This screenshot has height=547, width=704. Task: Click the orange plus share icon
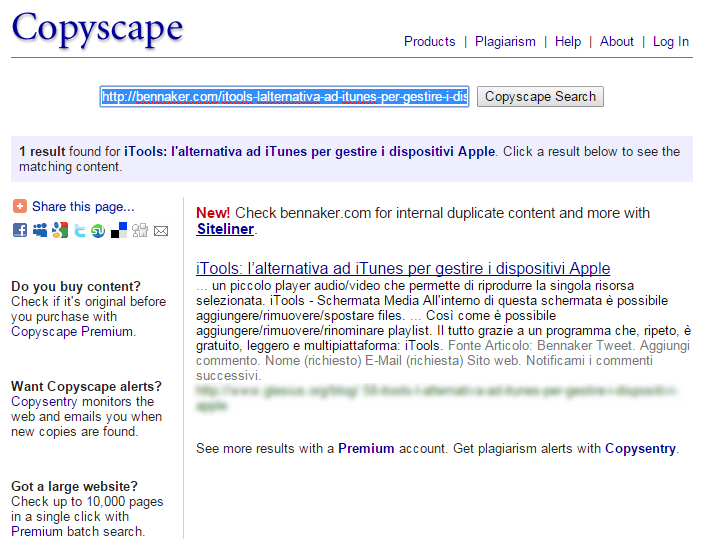(x=20, y=206)
